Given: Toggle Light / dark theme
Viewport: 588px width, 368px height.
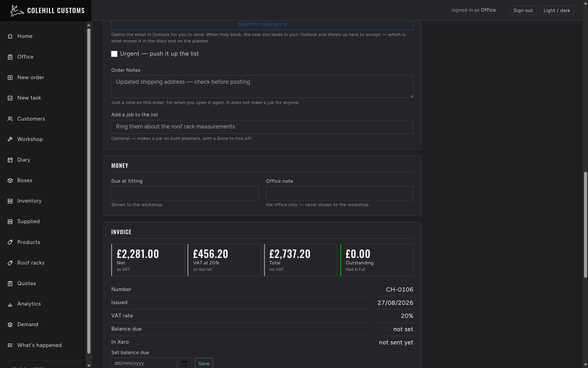Looking at the screenshot, I should click(557, 10).
